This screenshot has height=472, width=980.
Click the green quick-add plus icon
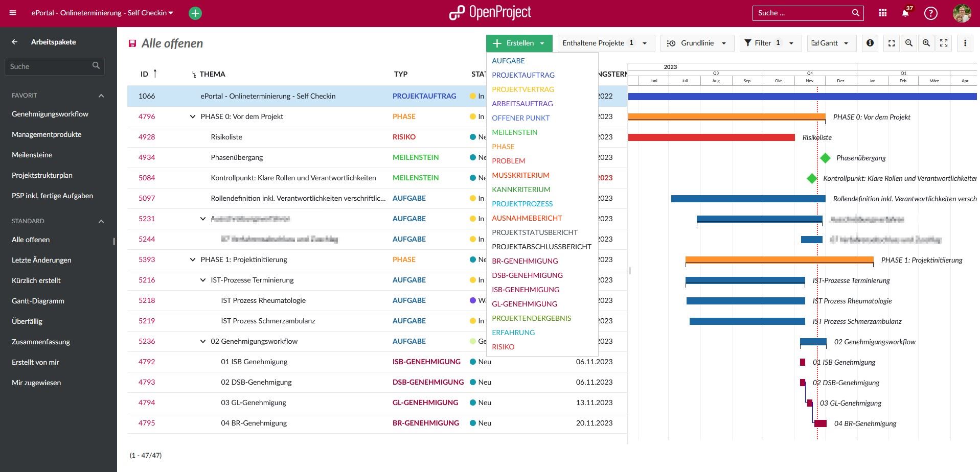tap(195, 13)
